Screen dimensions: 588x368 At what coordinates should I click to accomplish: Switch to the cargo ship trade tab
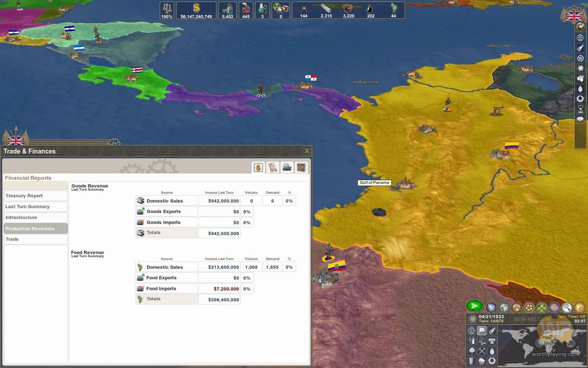[287, 167]
